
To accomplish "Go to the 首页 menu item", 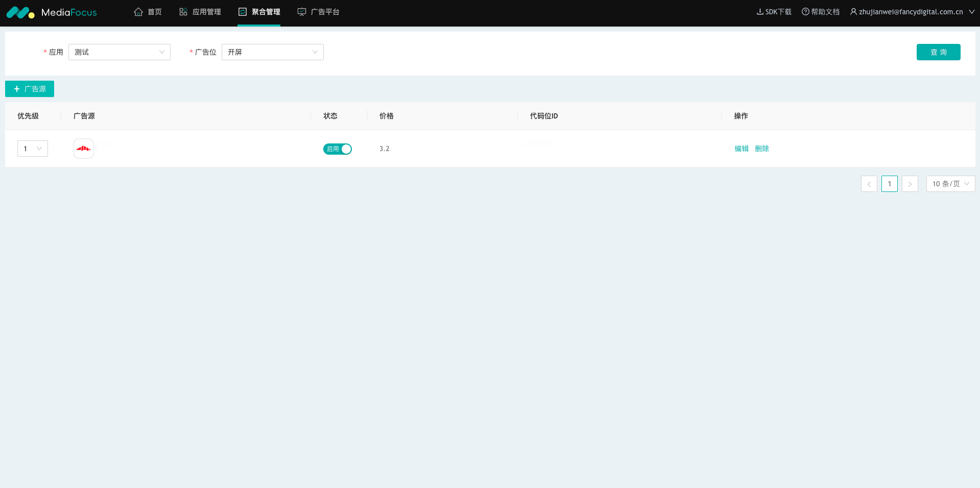I will tap(154, 12).
